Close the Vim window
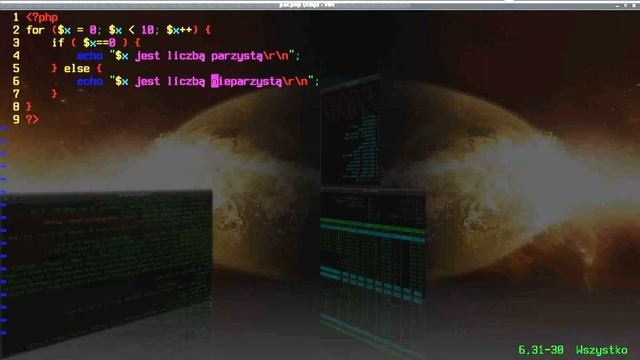This screenshot has width=640, height=360. coord(633,5)
